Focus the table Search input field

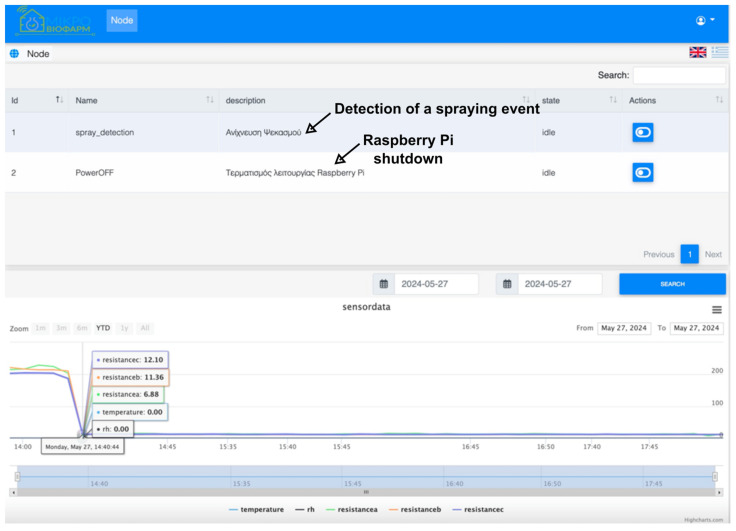(x=679, y=75)
